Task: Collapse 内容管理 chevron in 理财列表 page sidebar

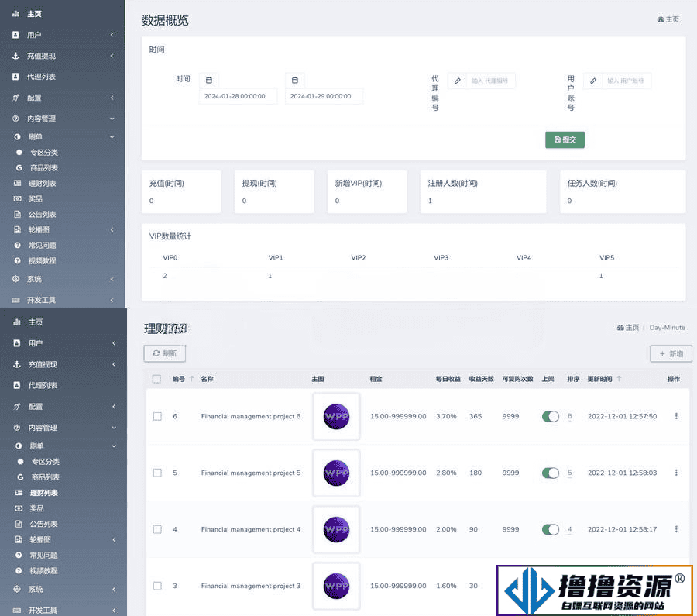Action: [114, 428]
